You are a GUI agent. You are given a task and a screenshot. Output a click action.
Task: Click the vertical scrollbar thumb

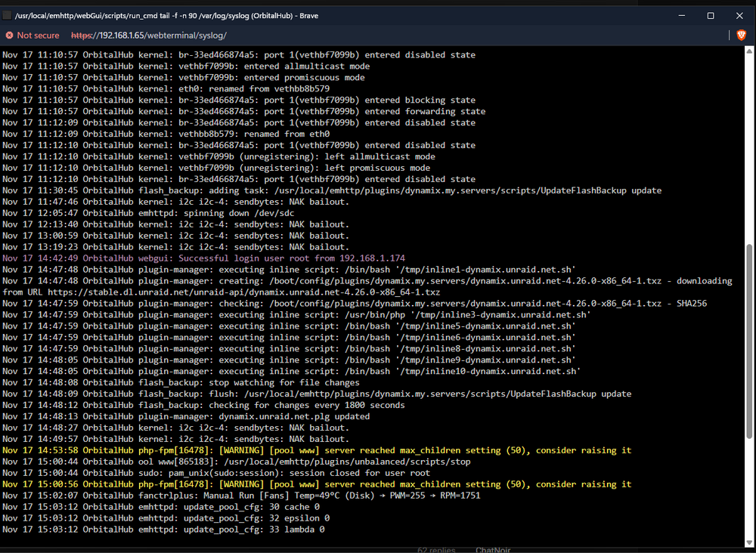point(749,341)
